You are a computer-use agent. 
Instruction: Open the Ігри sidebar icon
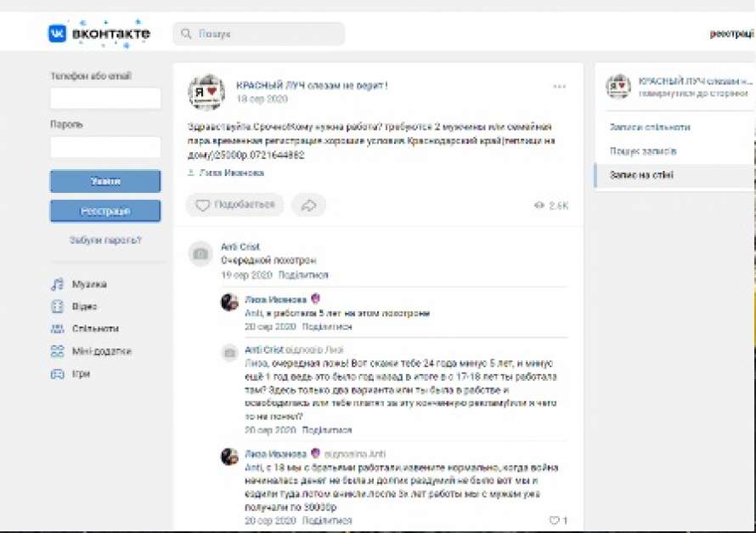(x=58, y=373)
